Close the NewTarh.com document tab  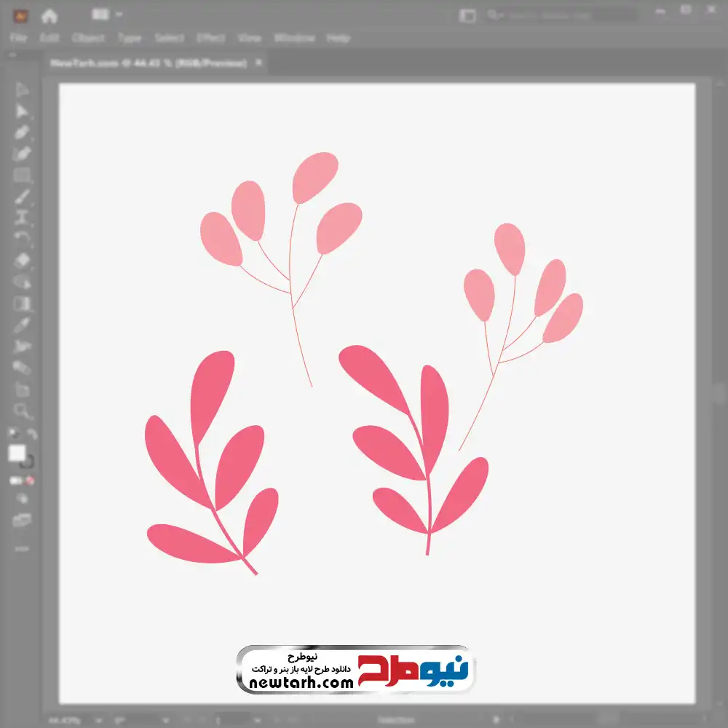coord(258,63)
